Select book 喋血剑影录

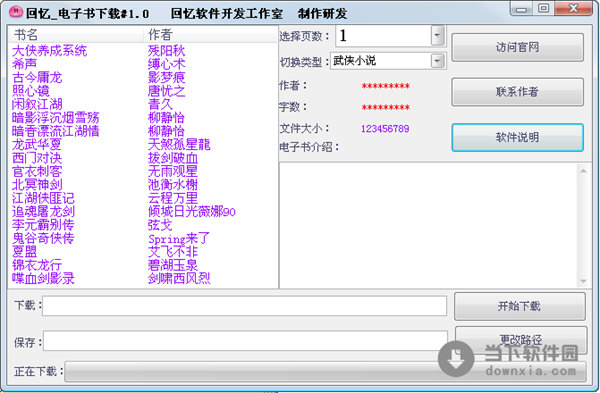coord(43,278)
